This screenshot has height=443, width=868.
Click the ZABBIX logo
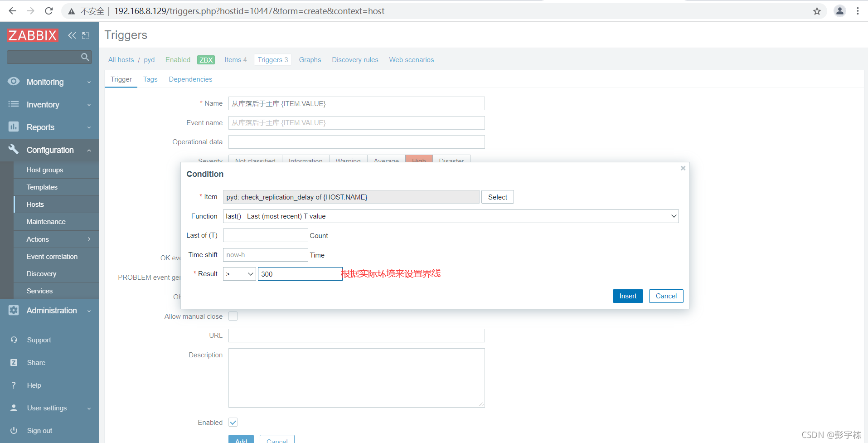[33, 35]
